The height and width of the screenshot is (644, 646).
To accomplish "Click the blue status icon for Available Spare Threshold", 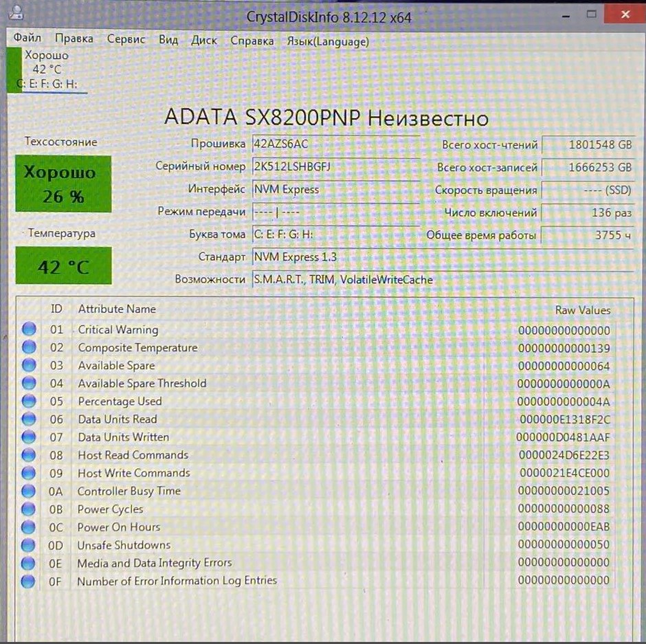I will pos(29,383).
